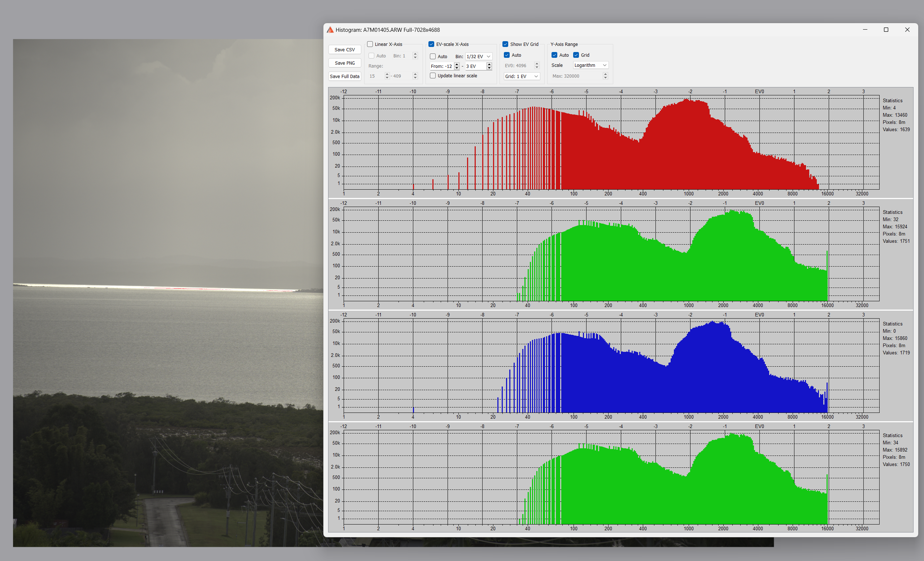Uncheck the EV-scale X-Axis option
Screen dimensions: 924x561
pyautogui.click(x=431, y=44)
